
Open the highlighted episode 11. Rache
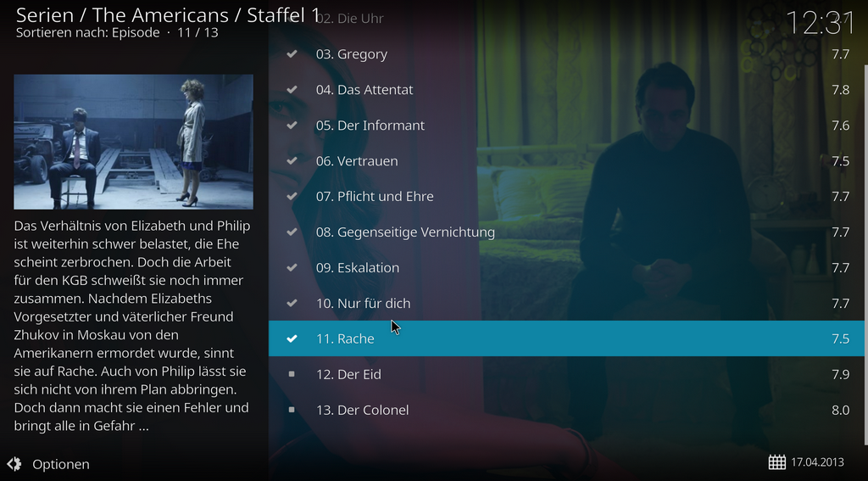tap(566, 338)
